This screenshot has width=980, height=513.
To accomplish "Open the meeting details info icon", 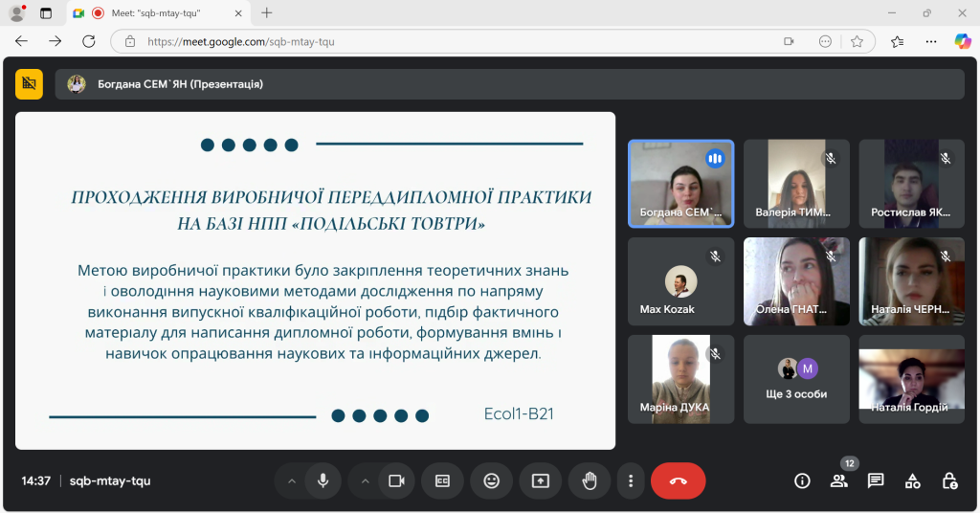I will click(802, 480).
